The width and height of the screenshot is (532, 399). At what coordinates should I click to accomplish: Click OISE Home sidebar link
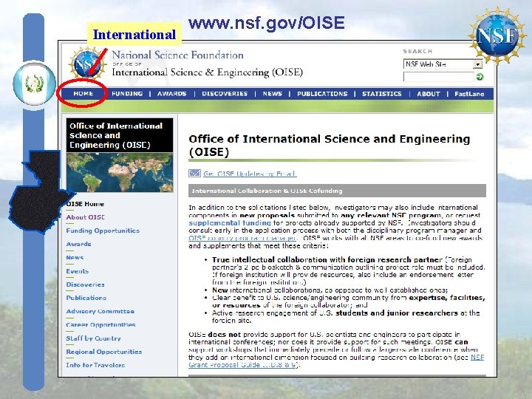85,204
